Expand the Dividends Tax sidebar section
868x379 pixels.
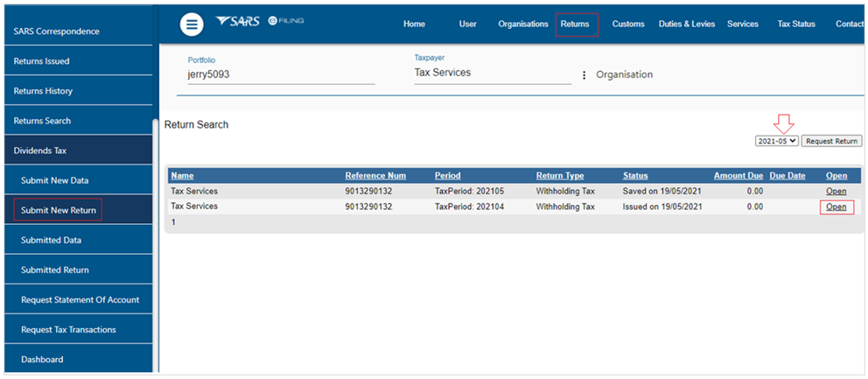(x=79, y=151)
